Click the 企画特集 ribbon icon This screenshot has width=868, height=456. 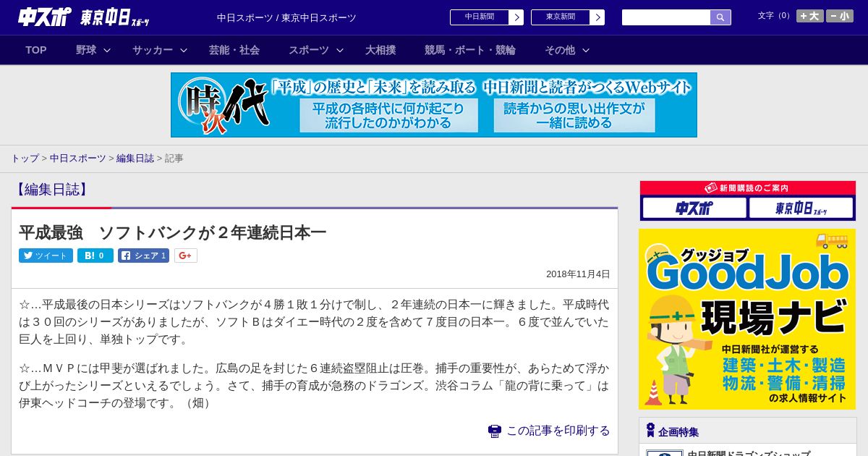pyautogui.click(x=650, y=431)
